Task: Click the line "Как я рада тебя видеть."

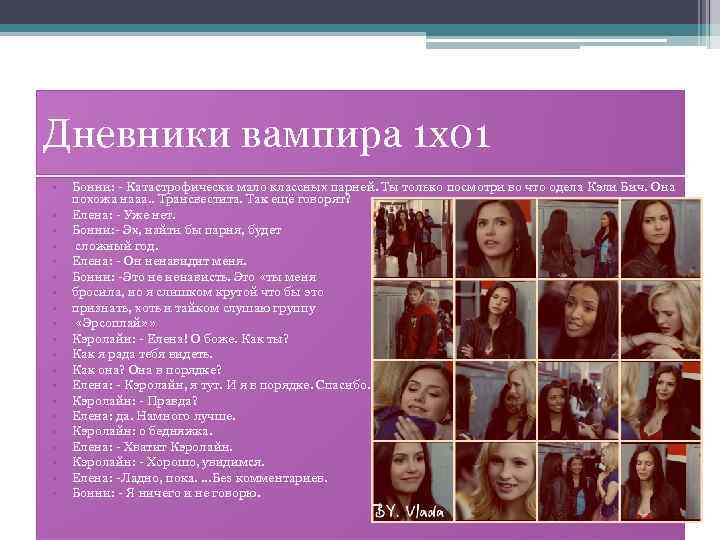Action: pos(142,354)
